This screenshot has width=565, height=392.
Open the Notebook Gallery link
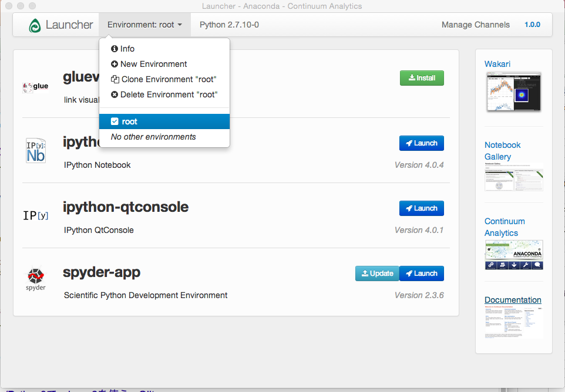click(502, 151)
